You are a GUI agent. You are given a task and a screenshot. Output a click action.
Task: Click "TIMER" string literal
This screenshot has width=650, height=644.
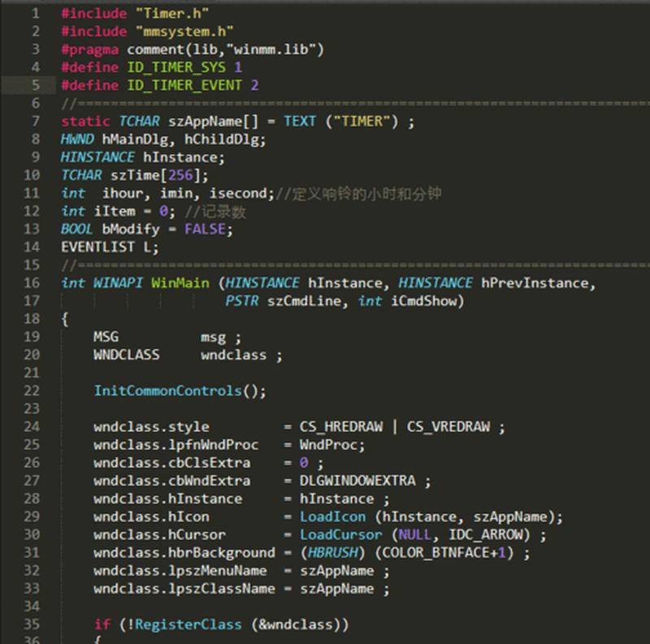pos(362,121)
